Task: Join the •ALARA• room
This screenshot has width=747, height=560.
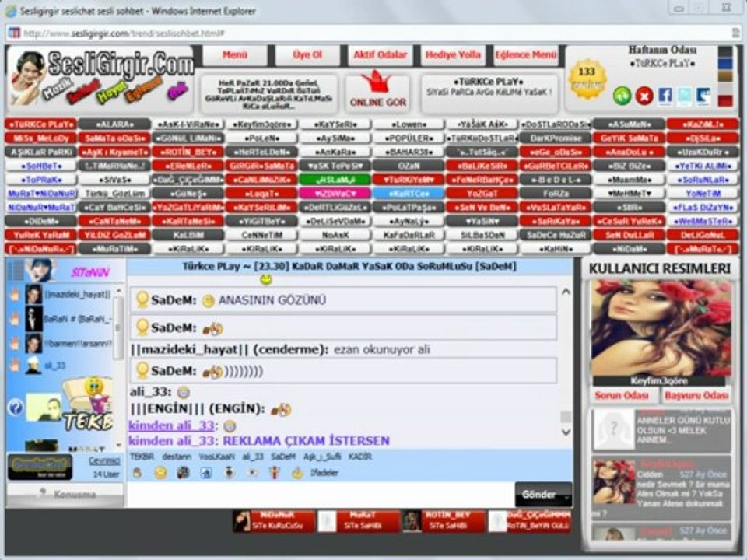Action: (x=115, y=124)
